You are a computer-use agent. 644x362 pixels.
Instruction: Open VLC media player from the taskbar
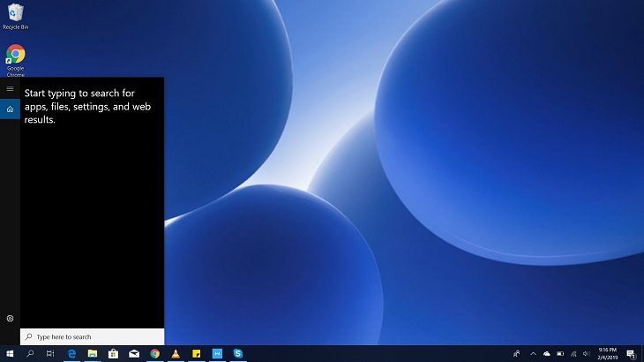[x=176, y=354]
